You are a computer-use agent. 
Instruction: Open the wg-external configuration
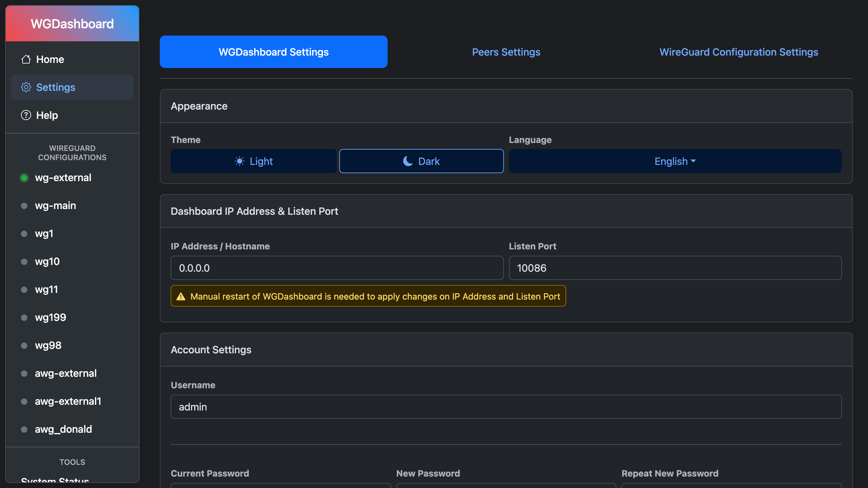pyautogui.click(x=72, y=178)
